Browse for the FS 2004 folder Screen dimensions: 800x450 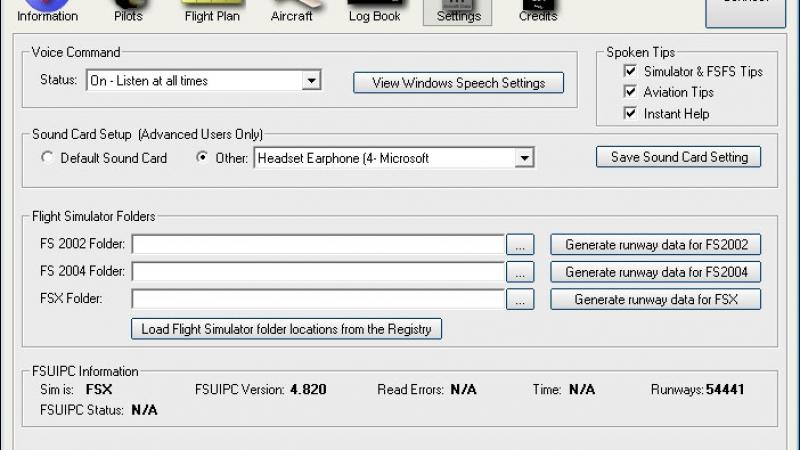[520, 272]
